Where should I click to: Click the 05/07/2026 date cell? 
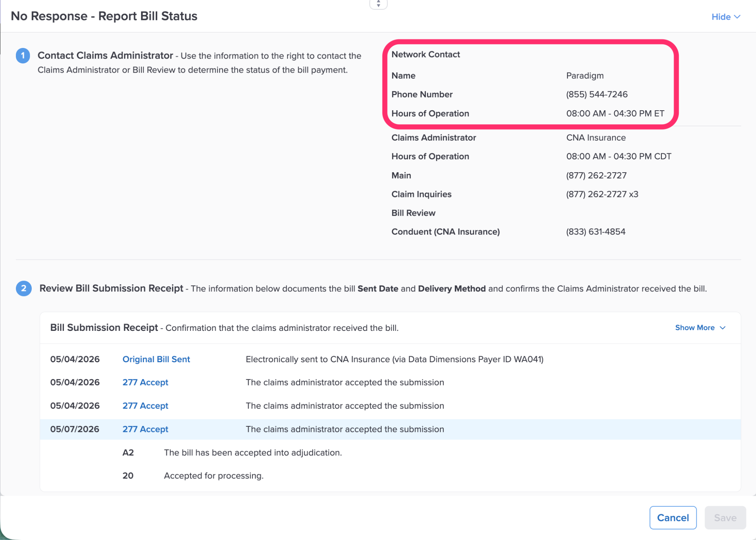(x=75, y=429)
